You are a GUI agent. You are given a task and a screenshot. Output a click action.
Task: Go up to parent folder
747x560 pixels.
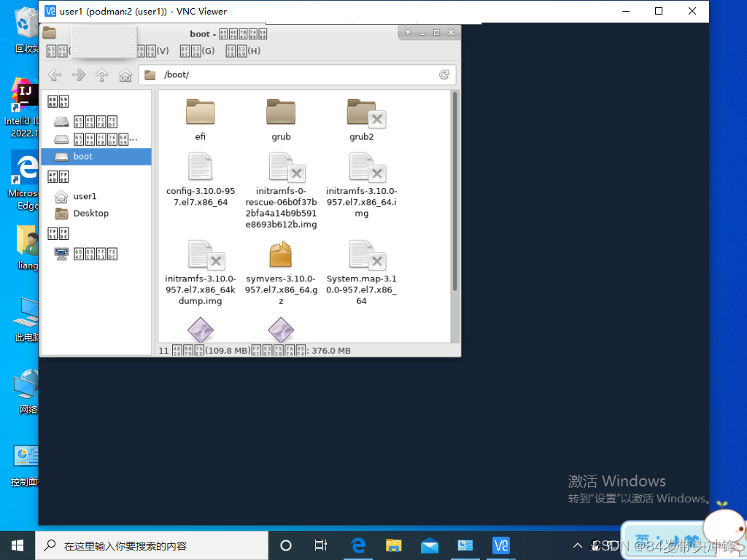click(x=101, y=75)
